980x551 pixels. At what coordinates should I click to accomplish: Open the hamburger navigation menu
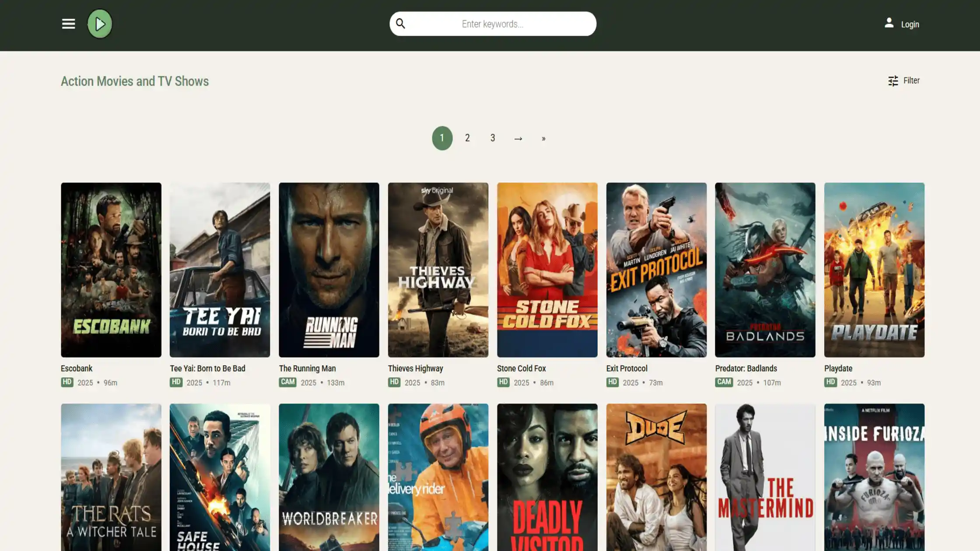pyautogui.click(x=68, y=24)
